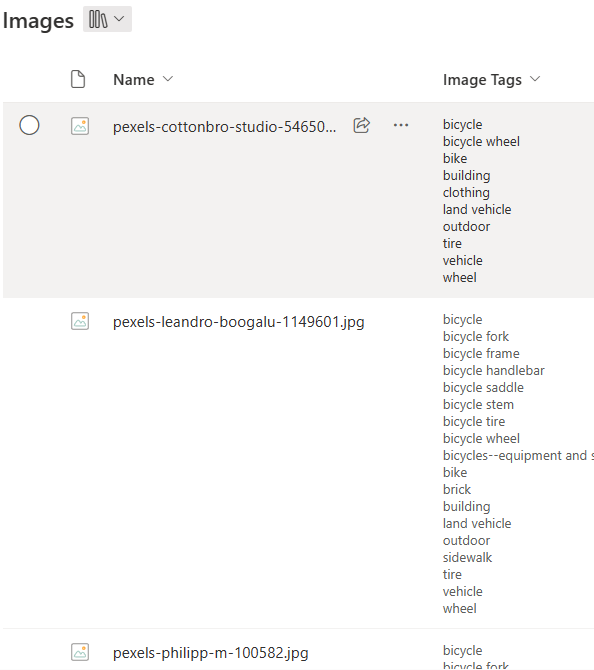Click image file icon for pexels-philipp-m-100582
This screenshot has width=594, height=670.
pos(80,652)
